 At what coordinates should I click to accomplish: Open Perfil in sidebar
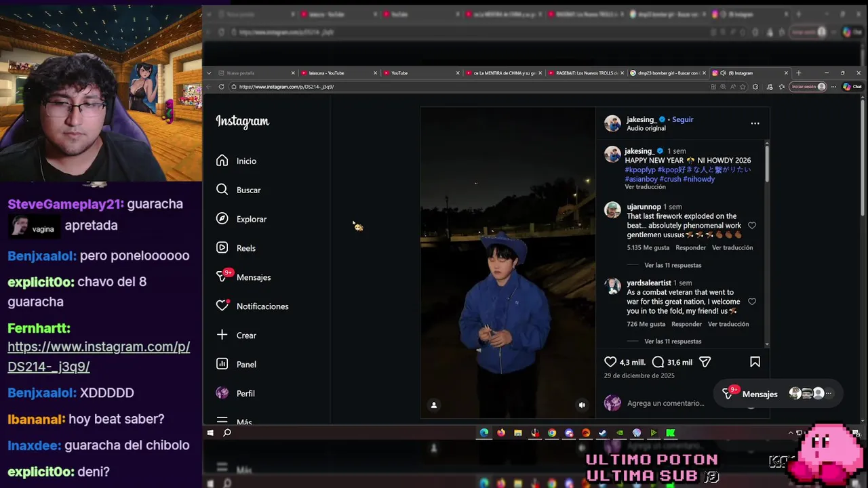tap(235, 393)
